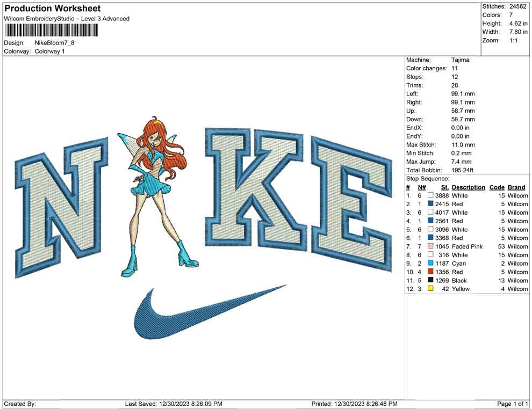Select the Trims value 28

coord(455,85)
